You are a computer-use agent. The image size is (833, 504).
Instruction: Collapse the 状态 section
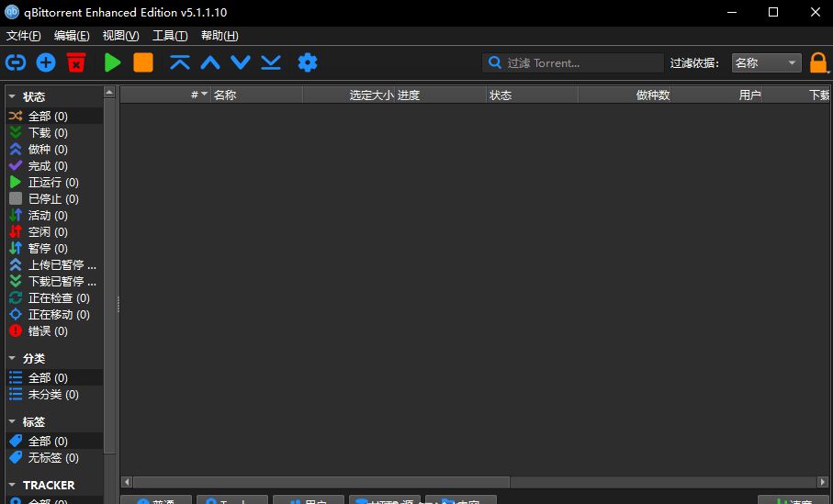click(12, 96)
